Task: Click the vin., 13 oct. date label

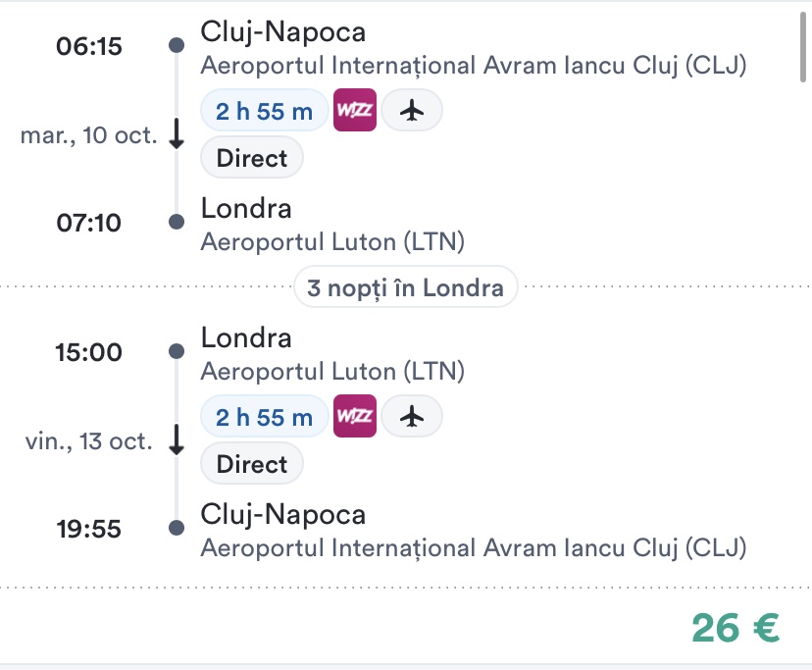Action: point(88,441)
